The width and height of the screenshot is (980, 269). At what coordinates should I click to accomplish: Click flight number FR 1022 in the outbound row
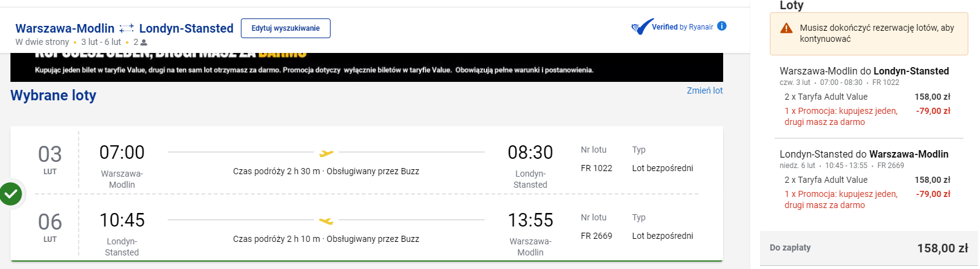596,168
